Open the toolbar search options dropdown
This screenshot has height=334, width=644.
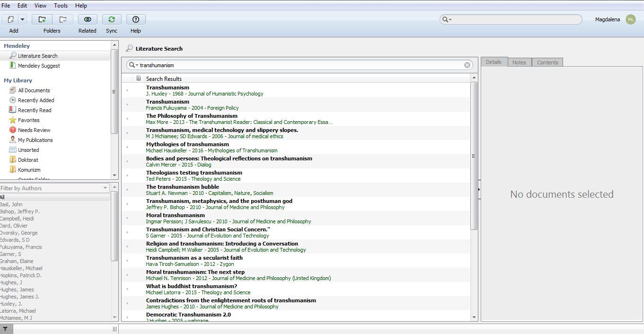(x=447, y=19)
